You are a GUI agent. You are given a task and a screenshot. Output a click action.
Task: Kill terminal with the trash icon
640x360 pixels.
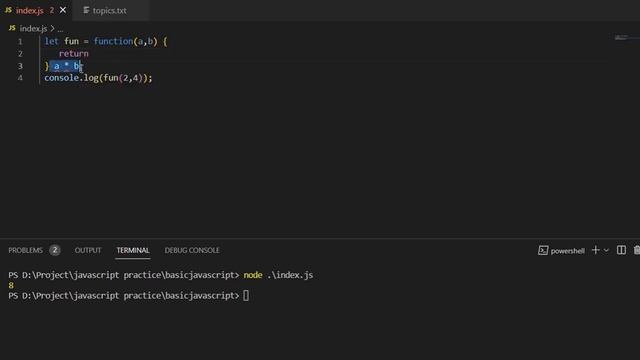[x=636, y=250]
